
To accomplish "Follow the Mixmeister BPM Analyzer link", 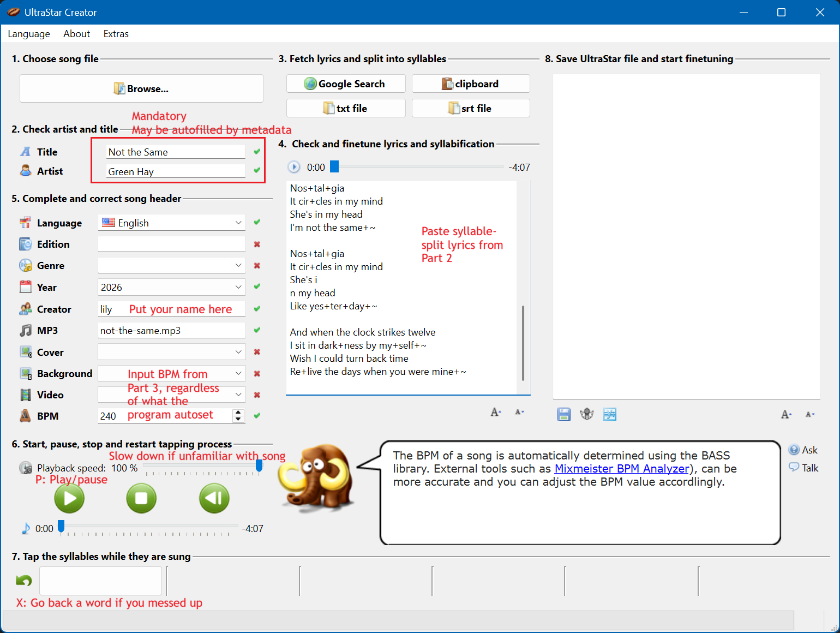I will [622, 468].
